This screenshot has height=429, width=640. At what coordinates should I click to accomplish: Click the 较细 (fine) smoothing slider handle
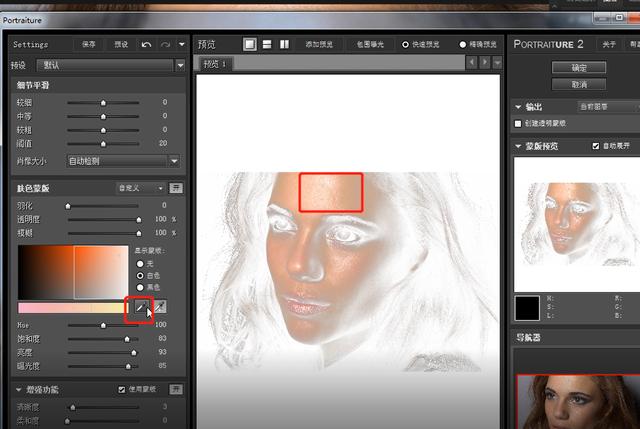click(x=103, y=103)
